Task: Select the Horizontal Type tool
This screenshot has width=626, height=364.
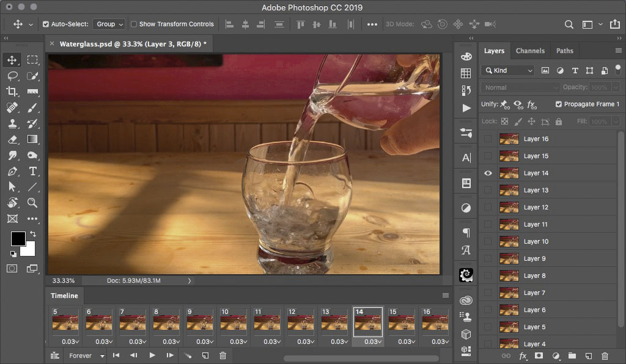Action: (32, 171)
